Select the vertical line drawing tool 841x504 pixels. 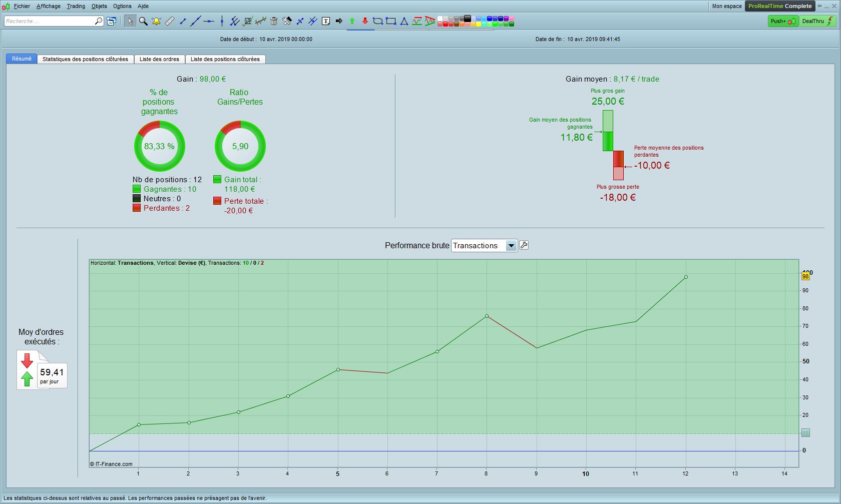[x=222, y=21]
